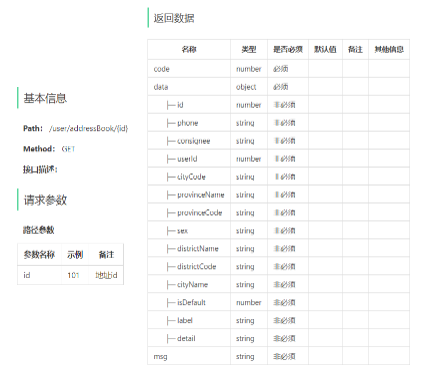Viewport: 427px width, 381px height.
Task: Click the Path: label
Action: click(33, 128)
